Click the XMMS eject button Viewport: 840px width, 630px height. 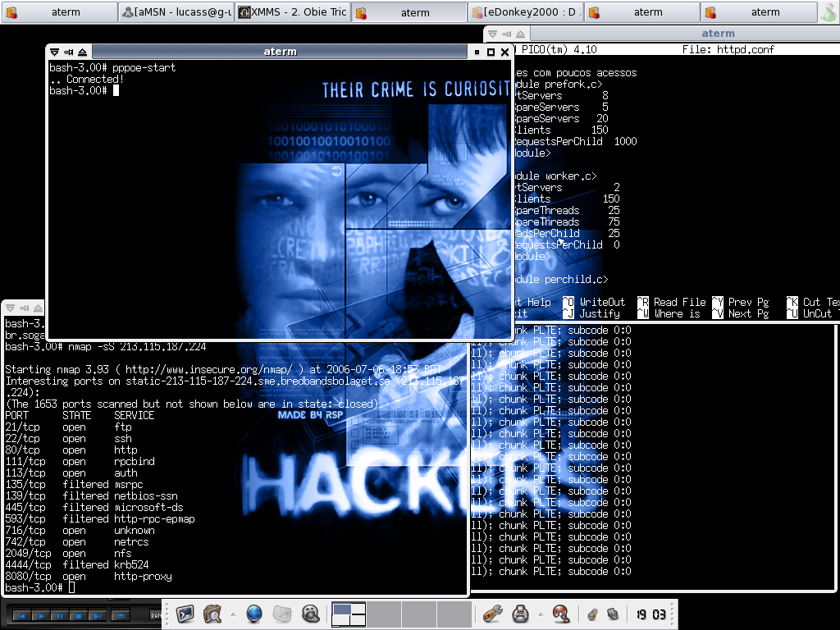[x=121, y=616]
